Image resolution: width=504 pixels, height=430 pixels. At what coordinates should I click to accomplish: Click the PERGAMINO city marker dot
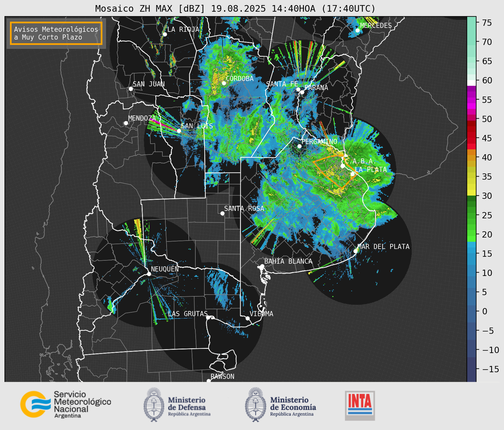pos(299,146)
